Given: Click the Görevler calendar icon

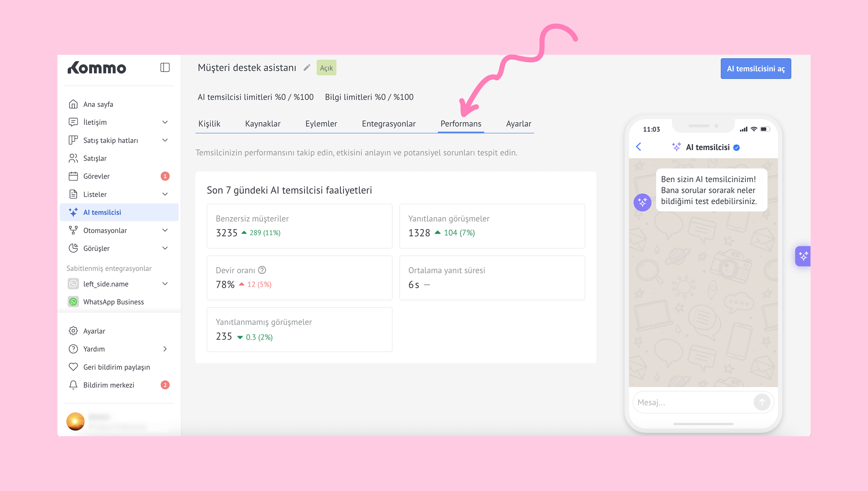Looking at the screenshot, I should click(x=73, y=176).
